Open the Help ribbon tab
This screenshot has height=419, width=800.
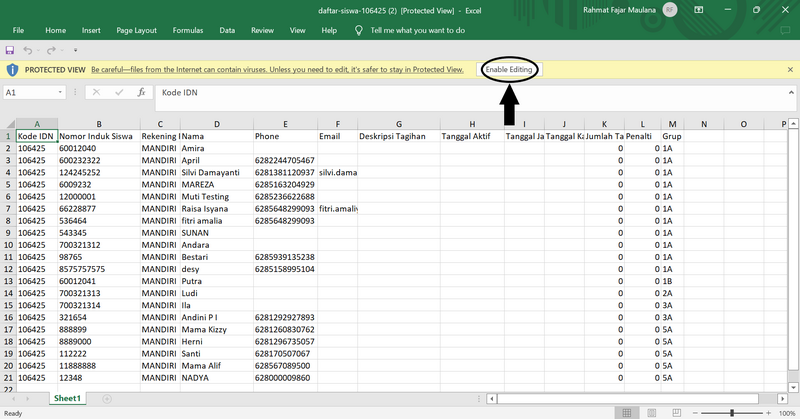[329, 30]
